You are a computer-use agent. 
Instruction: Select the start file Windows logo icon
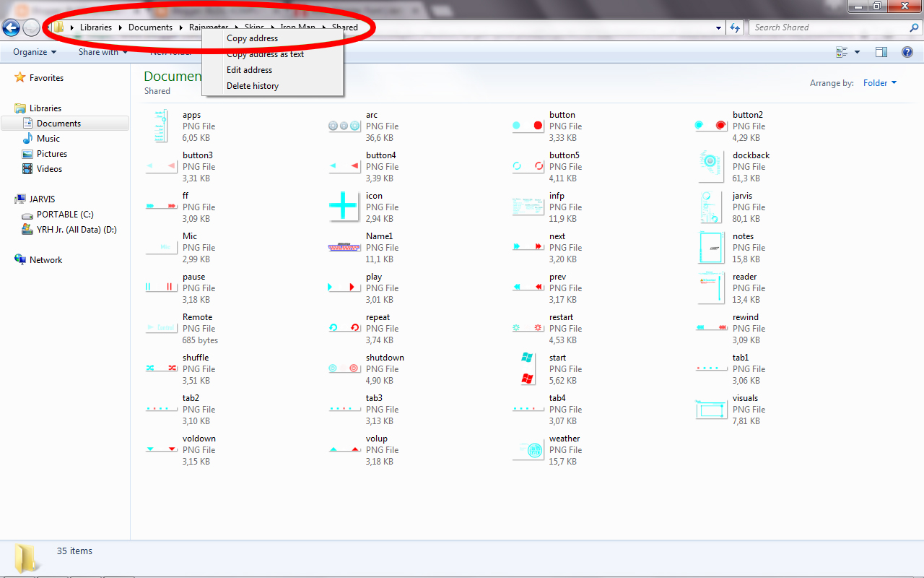click(527, 368)
